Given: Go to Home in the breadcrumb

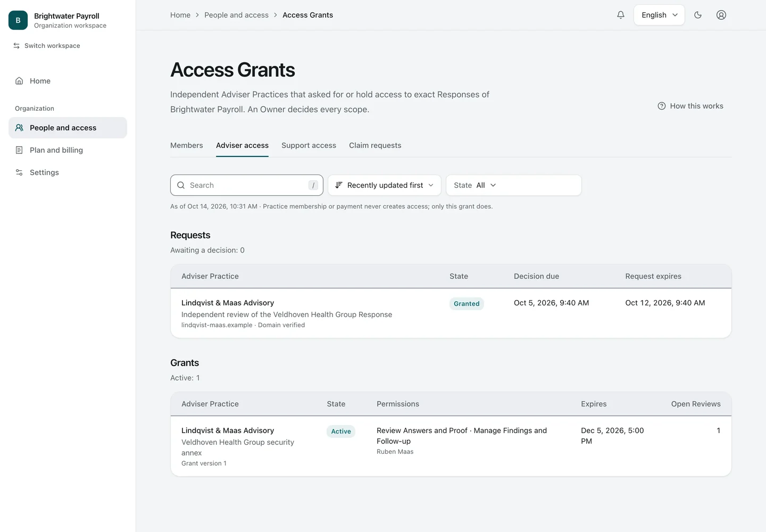Looking at the screenshot, I should pos(180,15).
